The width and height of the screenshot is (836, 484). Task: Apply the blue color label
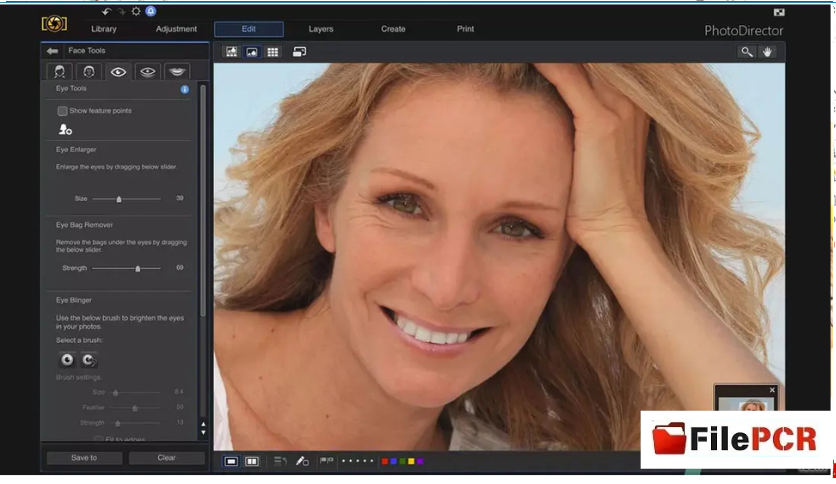click(393, 461)
